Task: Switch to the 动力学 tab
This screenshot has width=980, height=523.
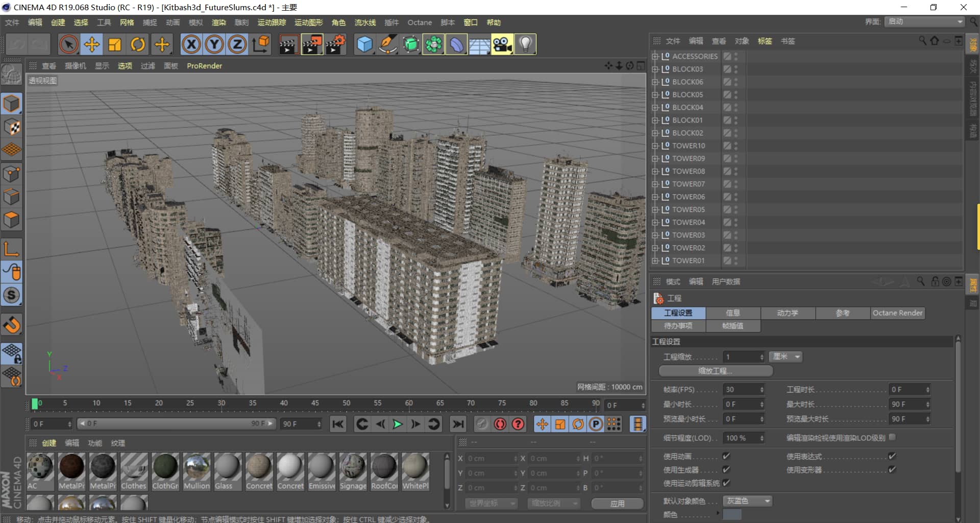Action: [788, 313]
